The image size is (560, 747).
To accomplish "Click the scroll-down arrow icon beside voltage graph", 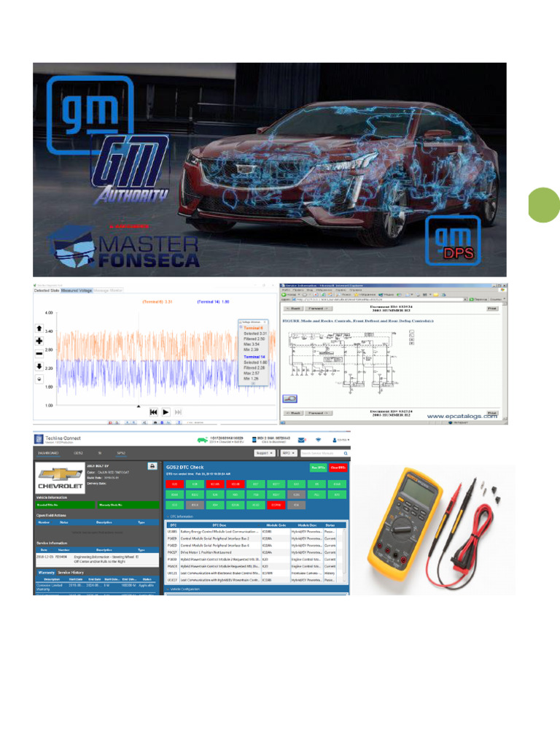I will [x=39, y=366].
